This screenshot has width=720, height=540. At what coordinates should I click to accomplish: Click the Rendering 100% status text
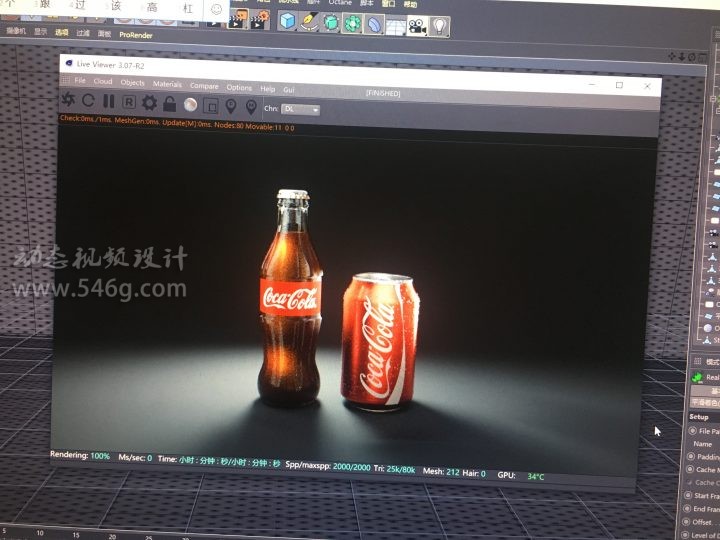[80, 456]
